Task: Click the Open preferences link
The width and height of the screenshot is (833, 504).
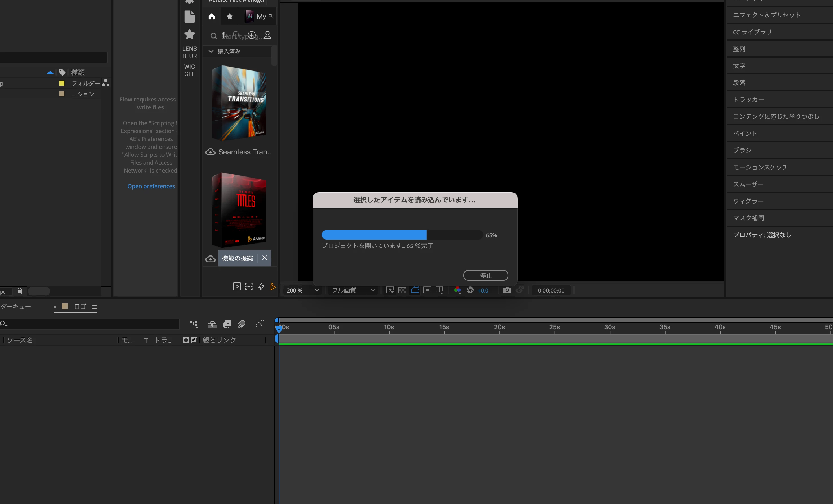Action: tap(151, 186)
